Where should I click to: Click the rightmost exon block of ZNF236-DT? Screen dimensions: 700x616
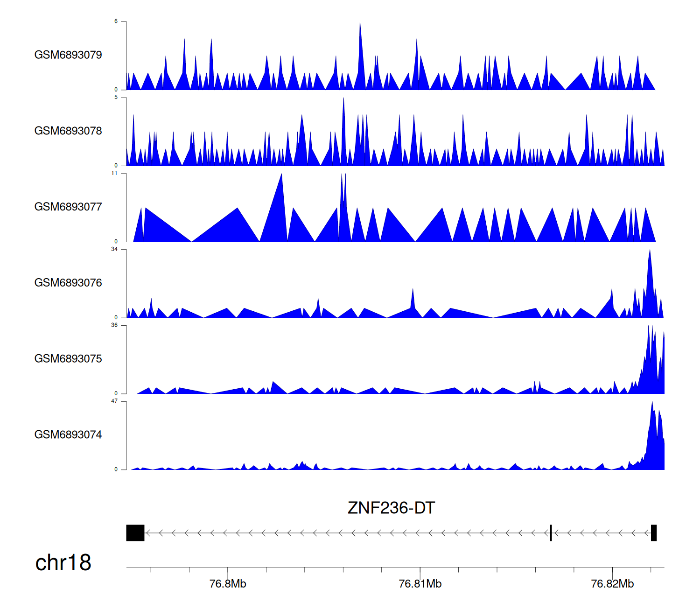[654, 533]
